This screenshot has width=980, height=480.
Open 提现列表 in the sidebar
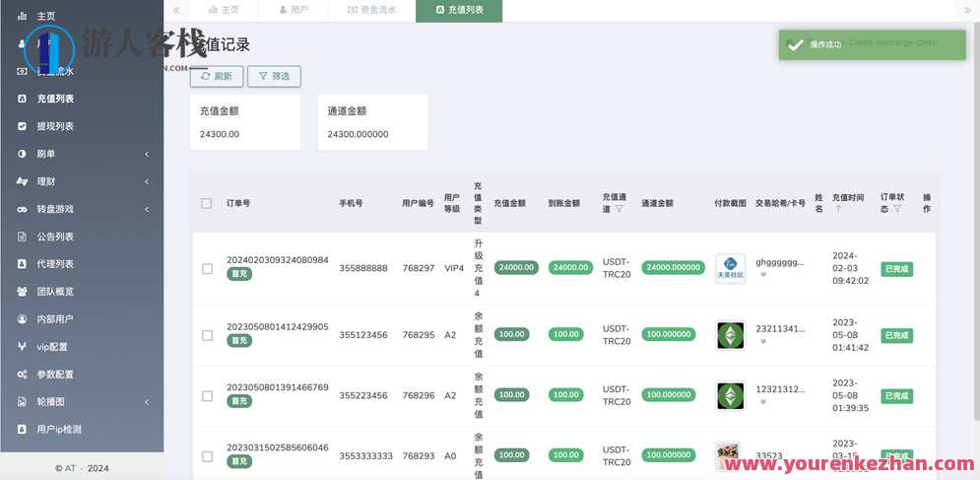point(55,126)
